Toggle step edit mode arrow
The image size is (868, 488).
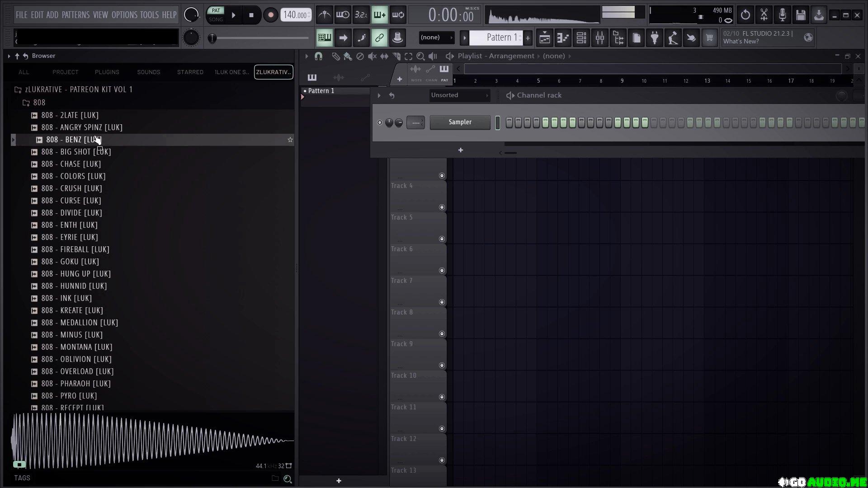[343, 38]
